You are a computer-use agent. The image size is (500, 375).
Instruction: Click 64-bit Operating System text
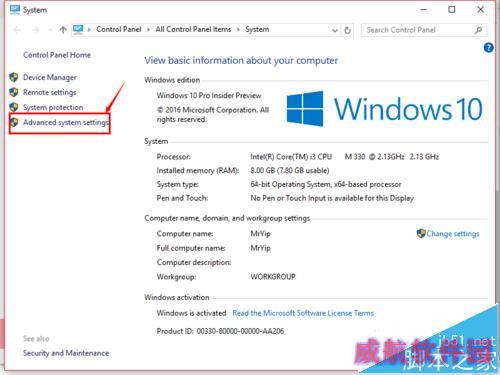coord(326,184)
